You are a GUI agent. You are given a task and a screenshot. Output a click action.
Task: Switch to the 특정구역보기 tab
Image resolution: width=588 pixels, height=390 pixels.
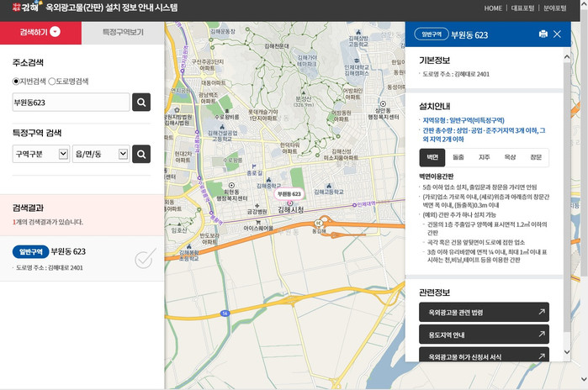coord(123,32)
